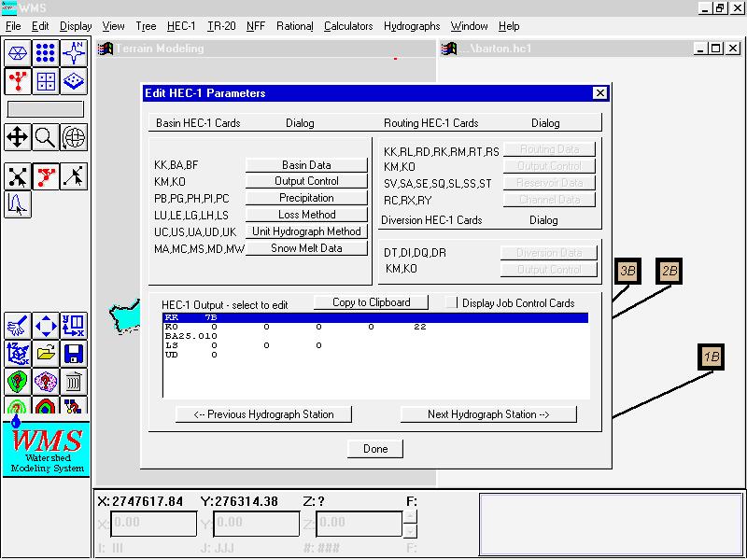Select the highlighted KK 7B output line
Image resolution: width=747 pixels, height=560 pixels.
coord(374,318)
